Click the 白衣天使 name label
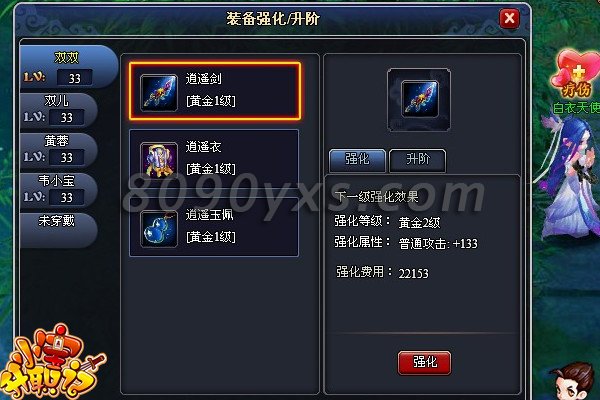Image resolution: width=600 pixels, height=400 pixels. click(577, 108)
